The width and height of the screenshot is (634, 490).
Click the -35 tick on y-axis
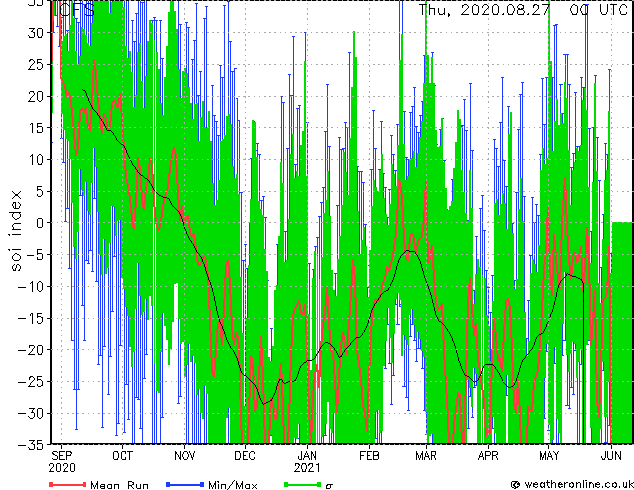(35, 445)
